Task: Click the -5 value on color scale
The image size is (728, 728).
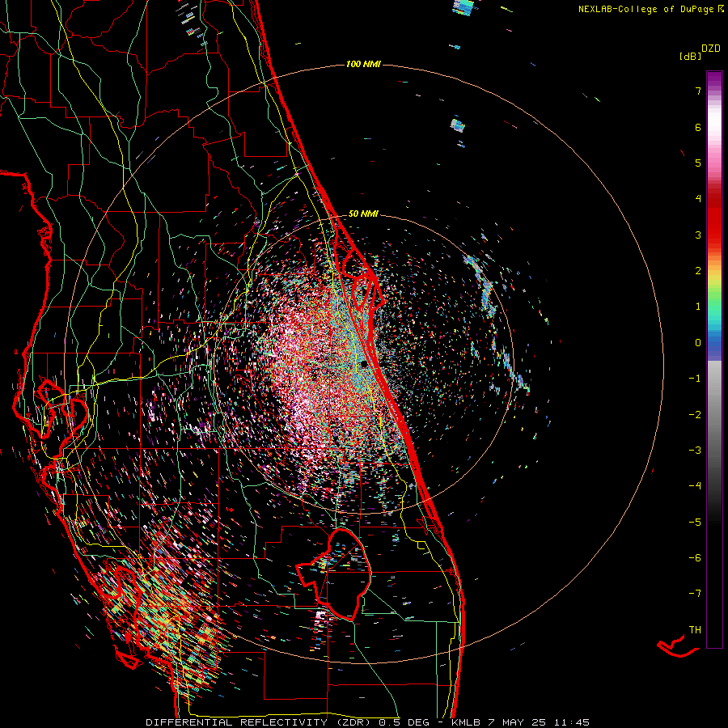Action: pos(695,523)
